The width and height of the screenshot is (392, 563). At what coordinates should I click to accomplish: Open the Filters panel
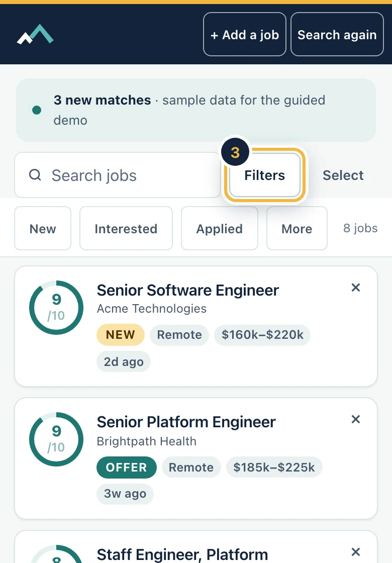(x=264, y=175)
